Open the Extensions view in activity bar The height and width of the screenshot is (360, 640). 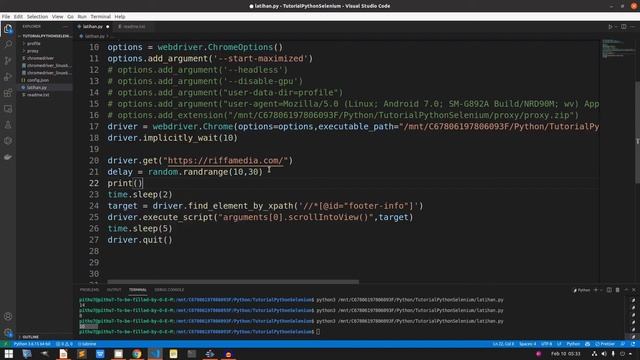point(8,93)
